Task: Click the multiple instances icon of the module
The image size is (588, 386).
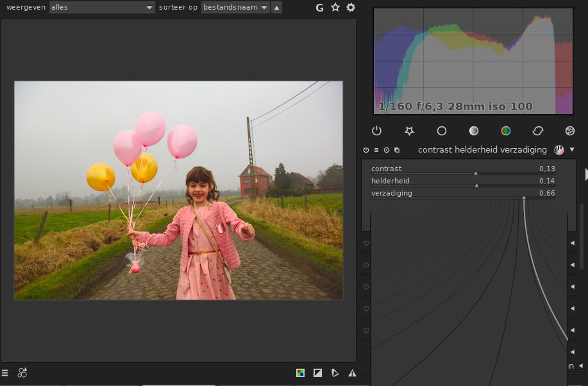Action: (397, 150)
